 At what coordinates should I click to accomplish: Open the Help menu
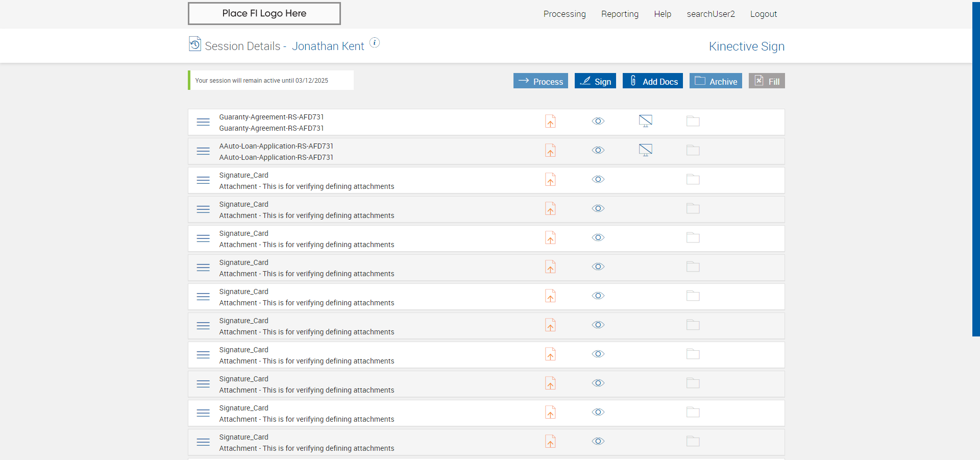coord(663,14)
